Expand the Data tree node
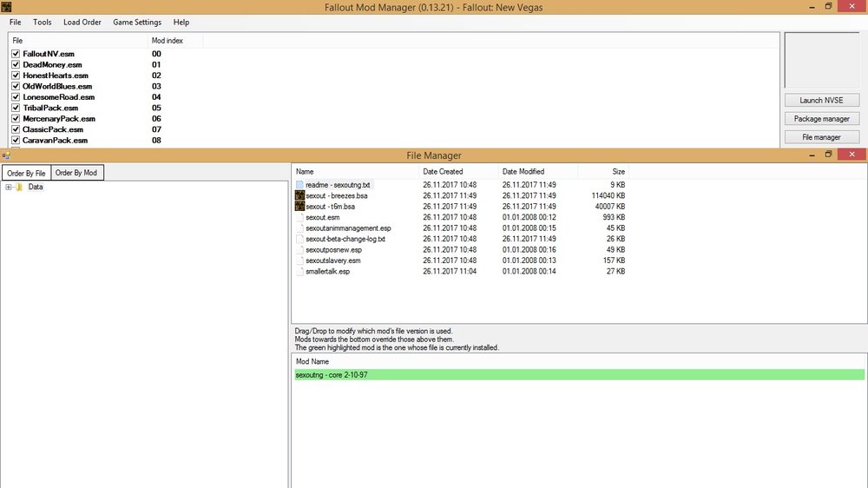The height and width of the screenshot is (488, 868). click(x=9, y=188)
